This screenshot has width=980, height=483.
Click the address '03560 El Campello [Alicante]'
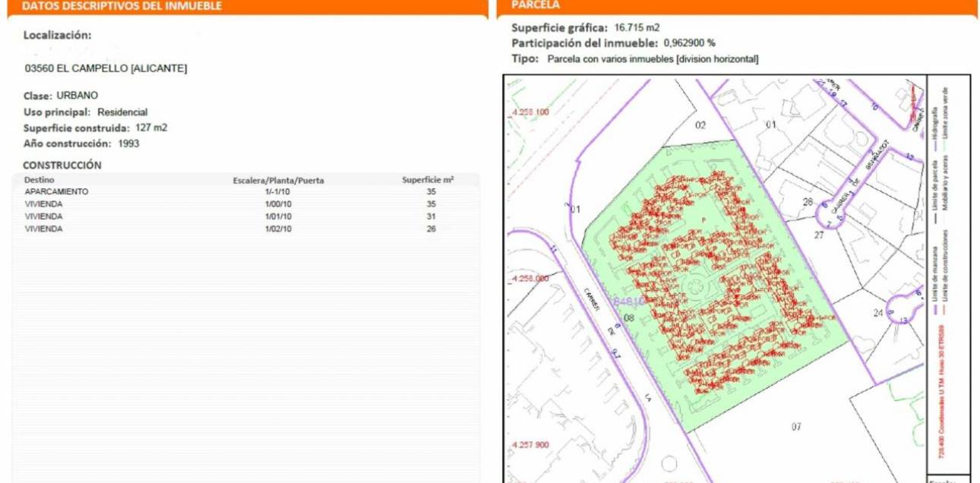pos(106,68)
